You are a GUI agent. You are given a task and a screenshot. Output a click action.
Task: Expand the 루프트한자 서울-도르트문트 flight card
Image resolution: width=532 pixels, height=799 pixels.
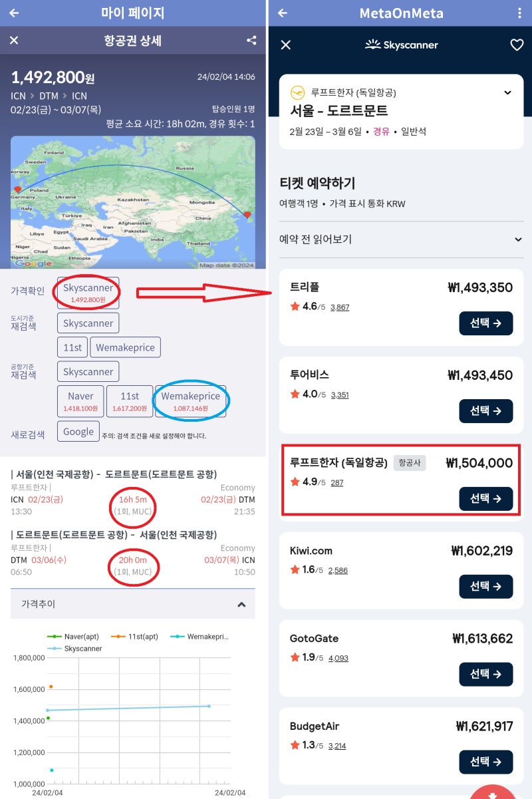[507, 92]
